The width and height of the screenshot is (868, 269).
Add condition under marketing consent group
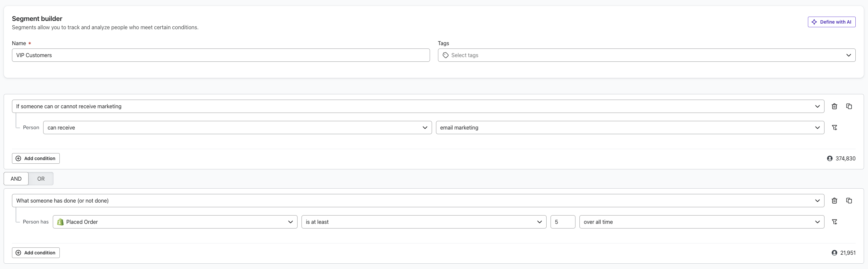pos(36,158)
